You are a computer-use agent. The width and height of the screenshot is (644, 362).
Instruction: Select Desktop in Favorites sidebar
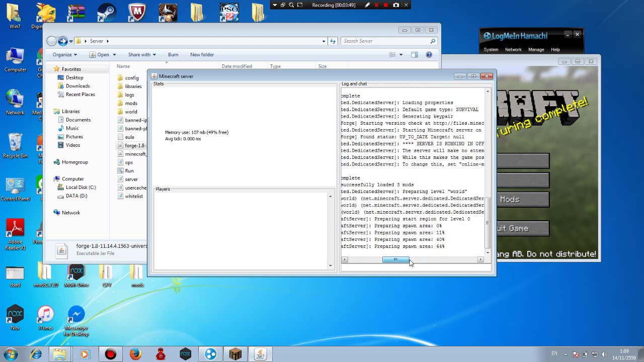tap(74, 77)
